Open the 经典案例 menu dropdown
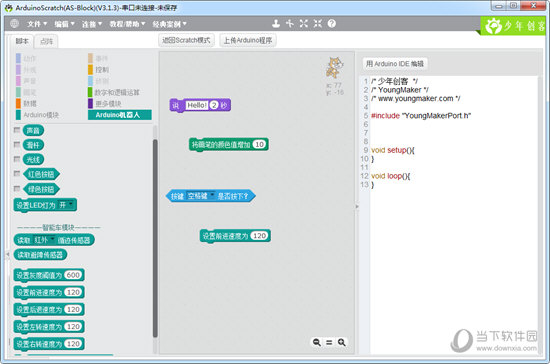550x364 pixels. pyautogui.click(x=169, y=24)
